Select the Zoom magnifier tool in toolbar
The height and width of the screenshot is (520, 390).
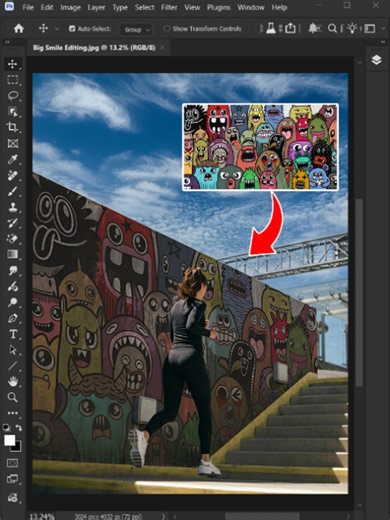click(x=13, y=397)
